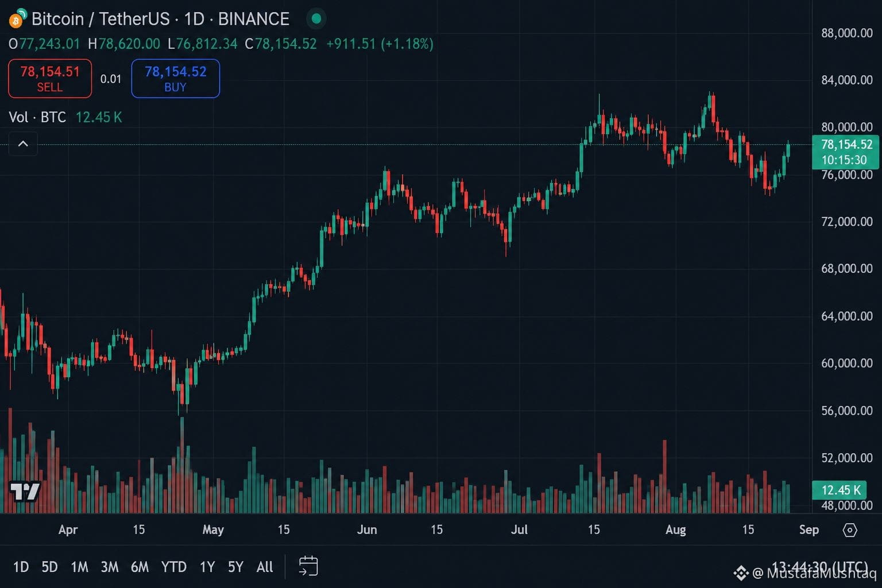Image resolution: width=882 pixels, height=588 pixels.
Task: Select the 5Y time range
Action: (x=235, y=567)
